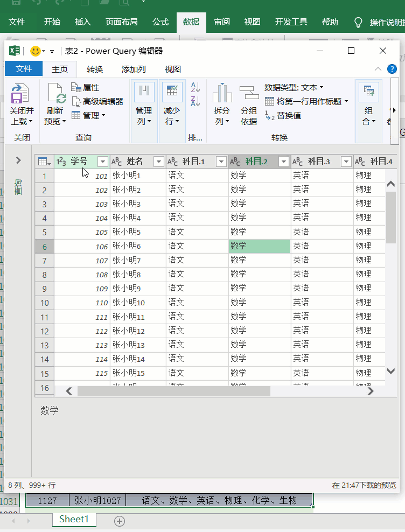Click the smiley feedback icon
The image size is (405, 532).
coord(36,51)
